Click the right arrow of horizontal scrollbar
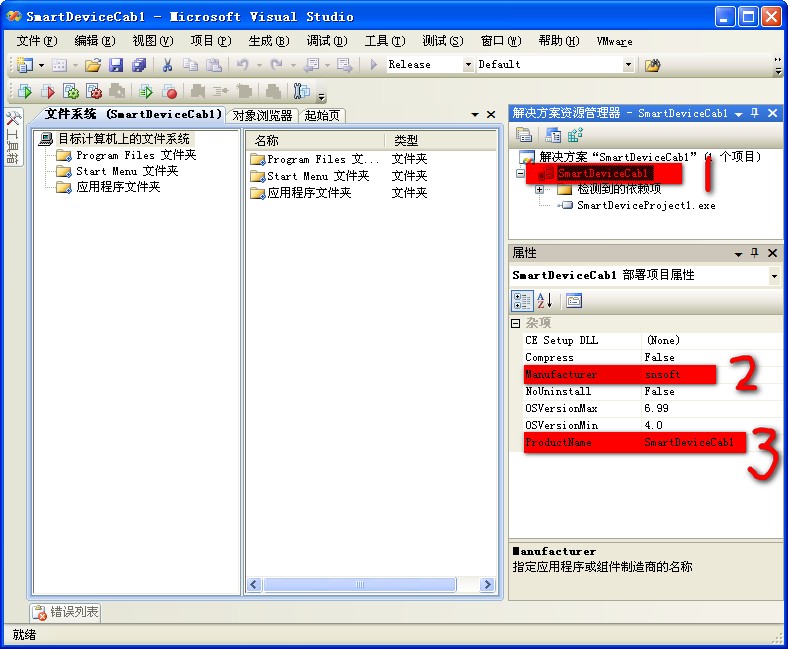The height and width of the screenshot is (649, 788). [486, 584]
